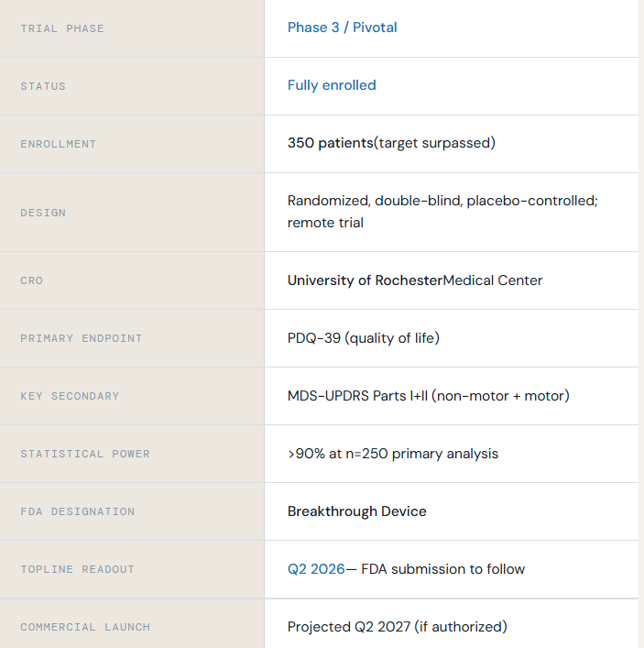Click the KEY SECONDARY label
The width and height of the screenshot is (644, 648).
70,396
